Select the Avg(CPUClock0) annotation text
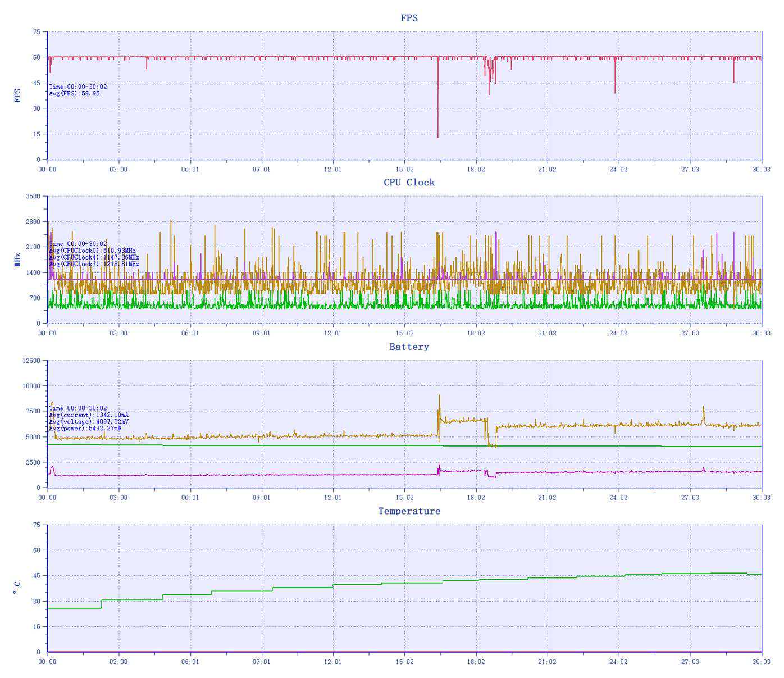The width and height of the screenshot is (784, 678). pos(92,251)
